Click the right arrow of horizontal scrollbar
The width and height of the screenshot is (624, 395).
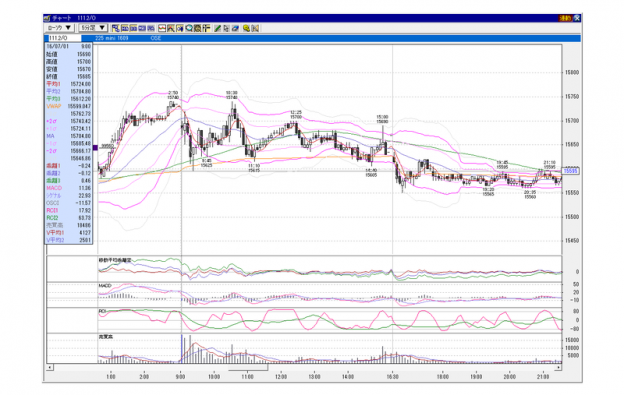(x=558, y=368)
